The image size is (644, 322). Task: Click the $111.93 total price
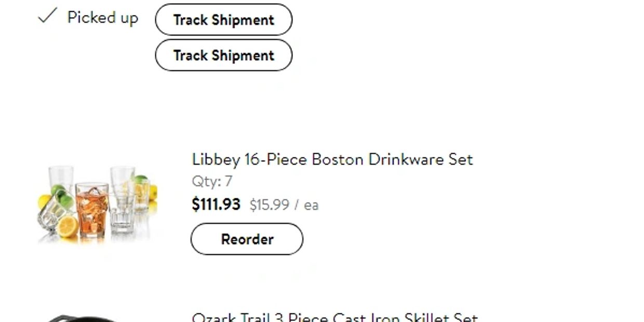point(216,204)
